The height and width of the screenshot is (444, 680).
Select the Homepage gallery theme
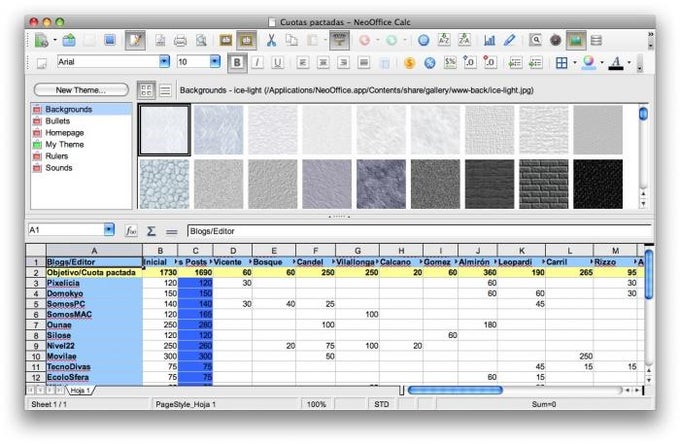[82, 133]
